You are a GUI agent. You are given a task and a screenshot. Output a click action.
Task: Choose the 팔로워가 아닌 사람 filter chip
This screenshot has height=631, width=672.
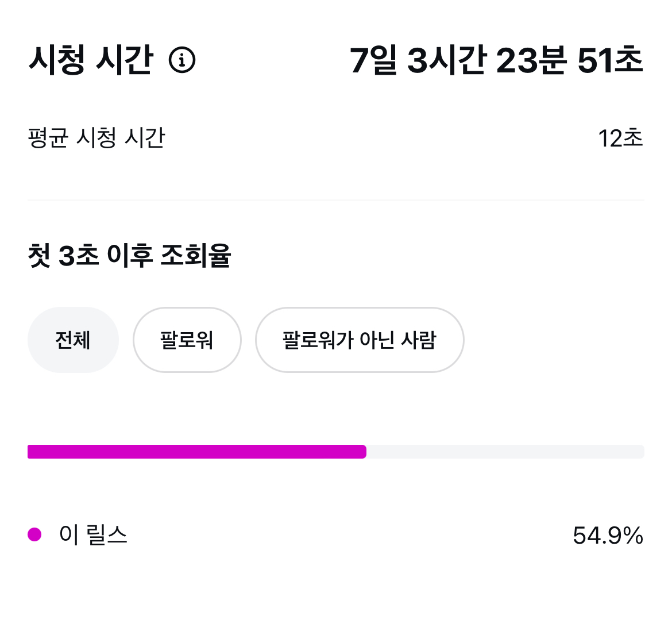(360, 340)
